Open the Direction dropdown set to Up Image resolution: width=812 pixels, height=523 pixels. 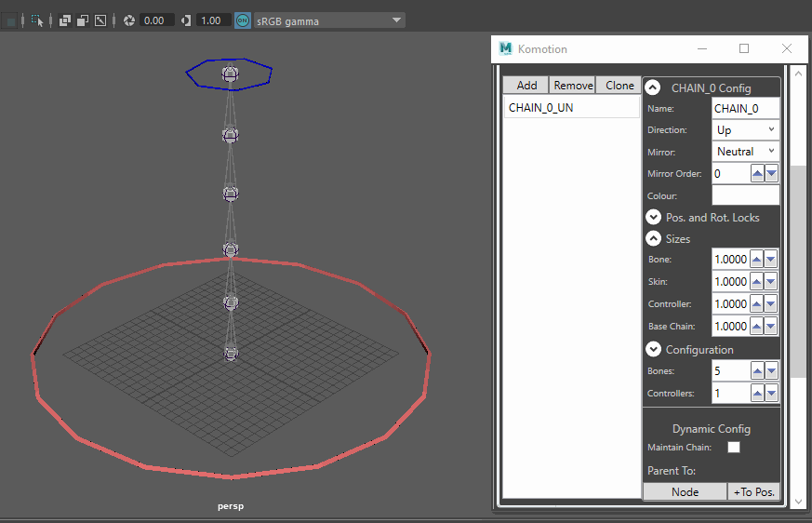pyautogui.click(x=745, y=130)
